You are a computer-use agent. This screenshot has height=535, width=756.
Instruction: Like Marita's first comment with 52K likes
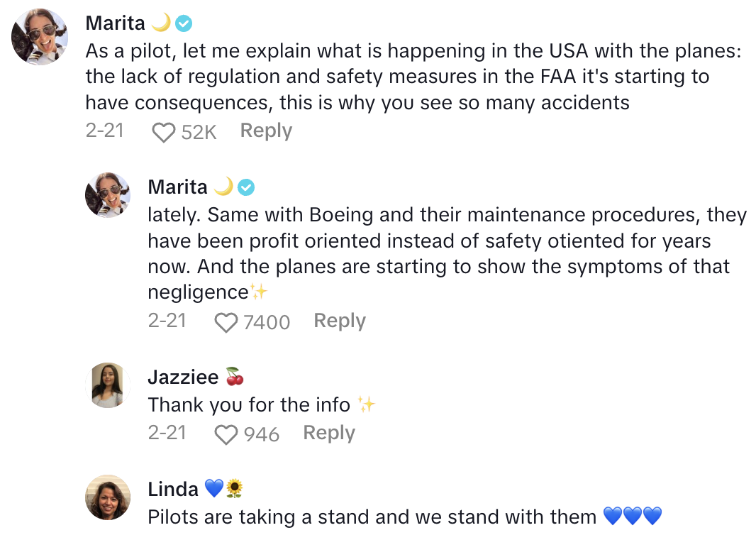point(164,133)
